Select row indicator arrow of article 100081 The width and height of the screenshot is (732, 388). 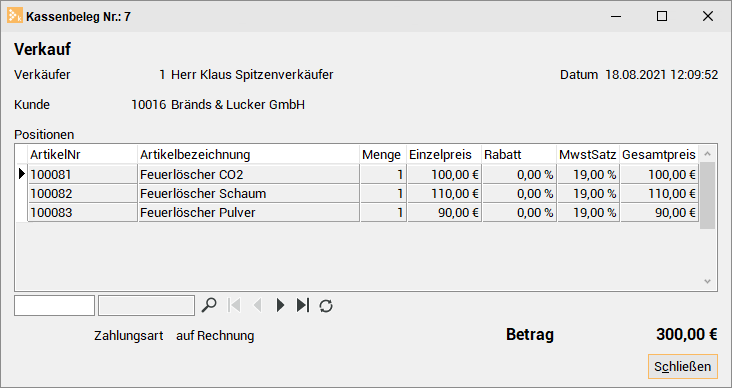click(x=21, y=174)
